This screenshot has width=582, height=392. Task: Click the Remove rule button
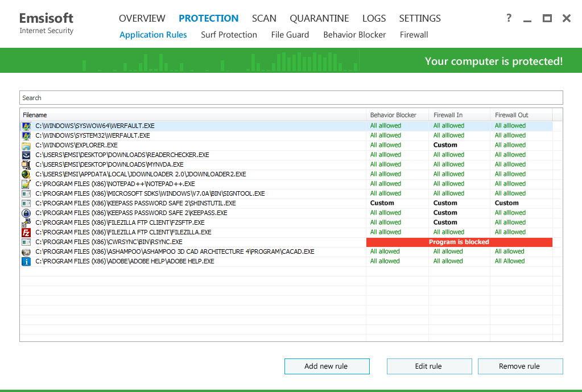(x=519, y=366)
